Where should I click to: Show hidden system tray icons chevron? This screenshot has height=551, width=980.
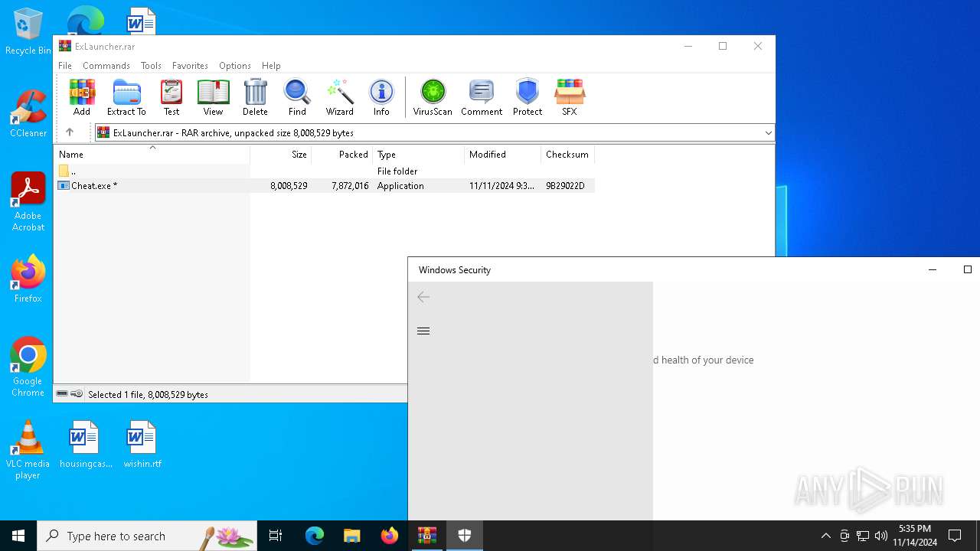click(825, 536)
